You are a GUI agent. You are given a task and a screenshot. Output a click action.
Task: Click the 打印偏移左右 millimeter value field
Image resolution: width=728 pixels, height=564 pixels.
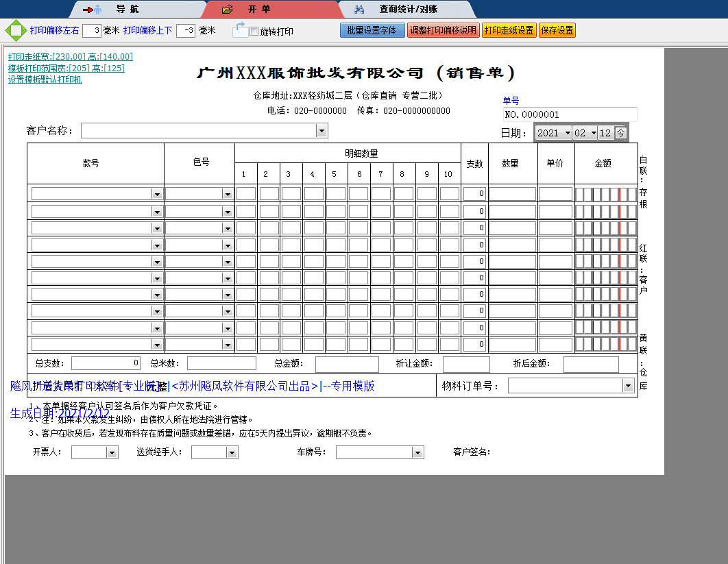91,31
